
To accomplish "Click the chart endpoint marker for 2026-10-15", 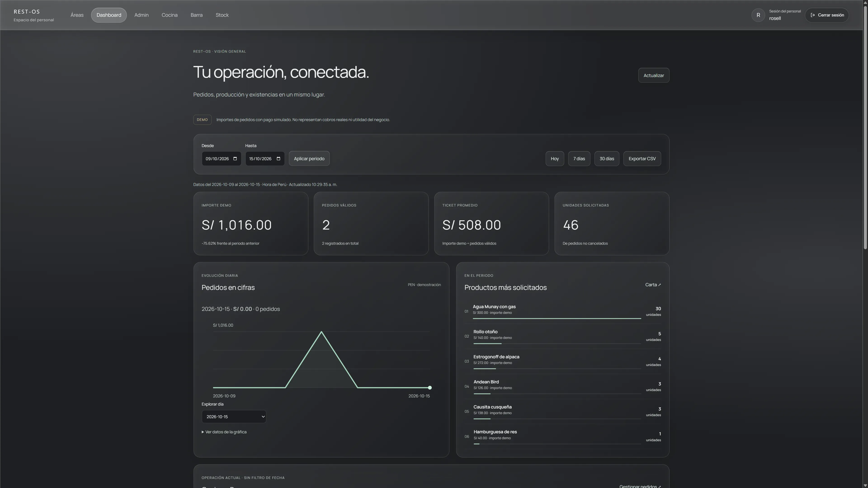I will point(430,388).
